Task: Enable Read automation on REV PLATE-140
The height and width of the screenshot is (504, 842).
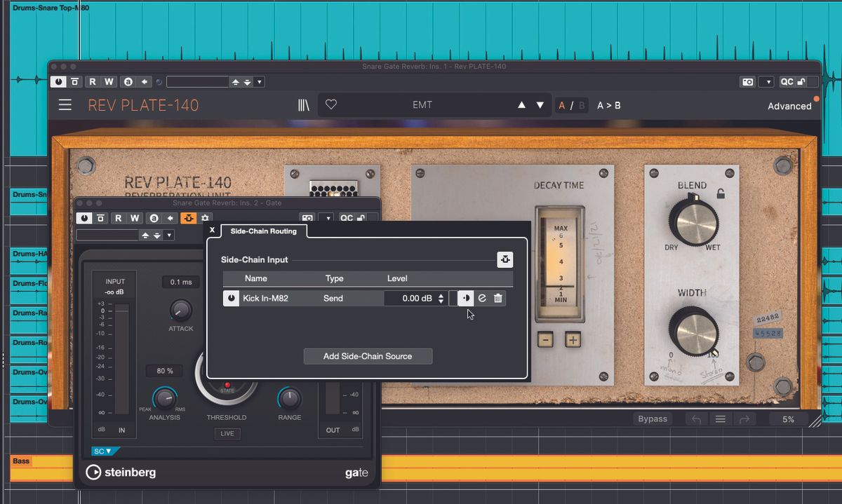Action: 92,81
